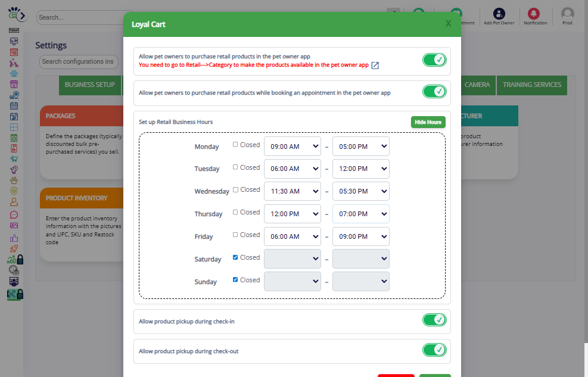Switch to the BUSINESS SETUP tab
The height and width of the screenshot is (377, 588).
click(90, 85)
